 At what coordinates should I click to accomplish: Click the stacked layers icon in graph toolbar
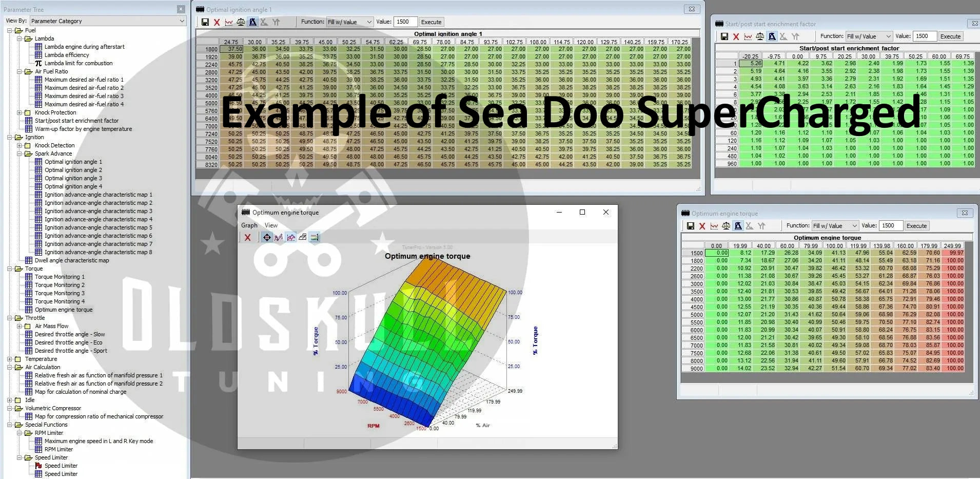[303, 237]
